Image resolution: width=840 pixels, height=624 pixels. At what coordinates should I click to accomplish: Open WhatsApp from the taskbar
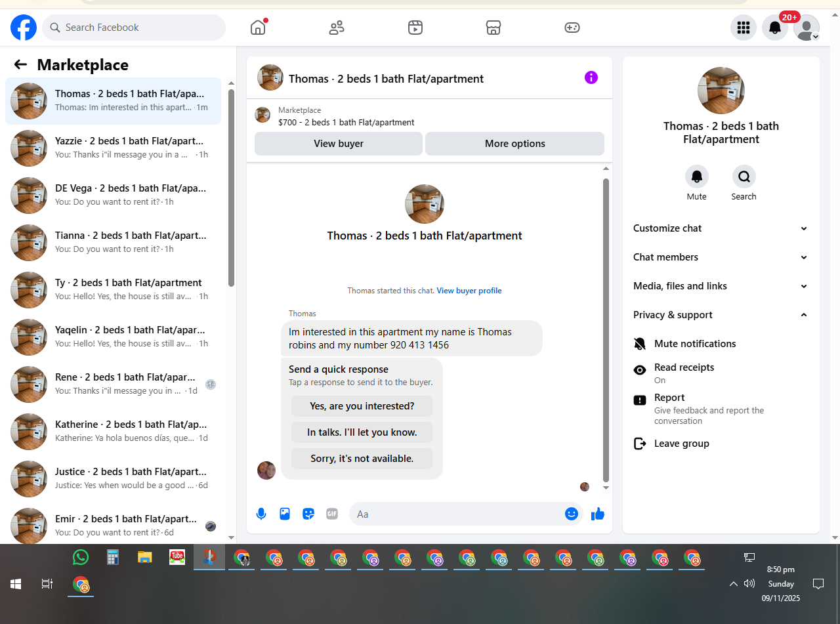[x=81, y=558]
